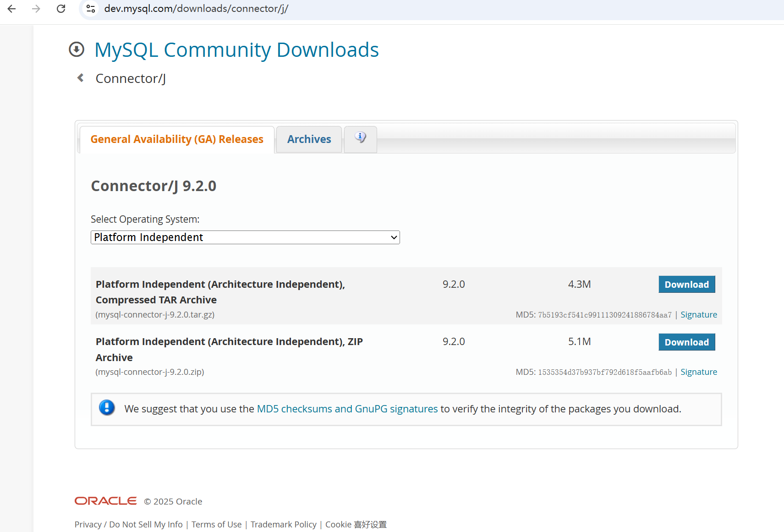Click back chevron next to Connector/J
784x532 pixels.
(x=81, y=78)
